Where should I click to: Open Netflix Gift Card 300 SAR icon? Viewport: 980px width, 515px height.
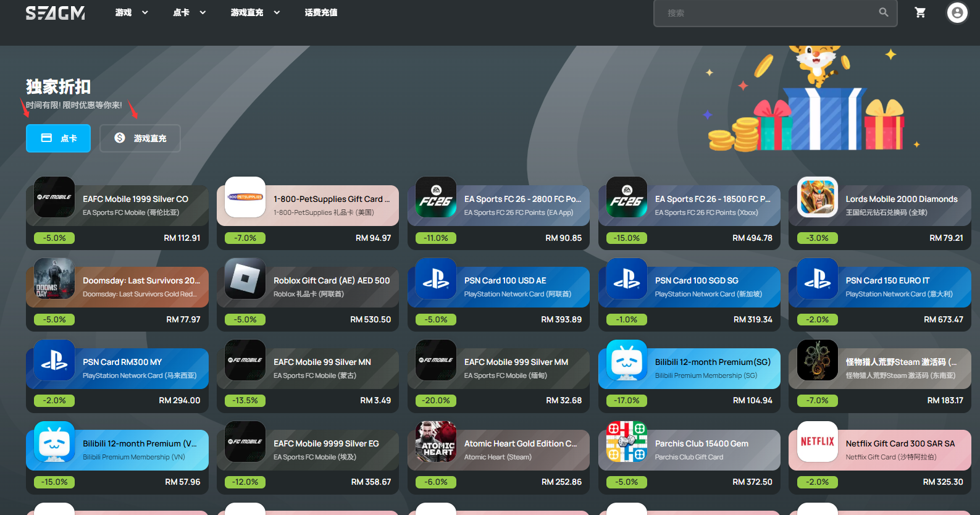pos(818,442)
